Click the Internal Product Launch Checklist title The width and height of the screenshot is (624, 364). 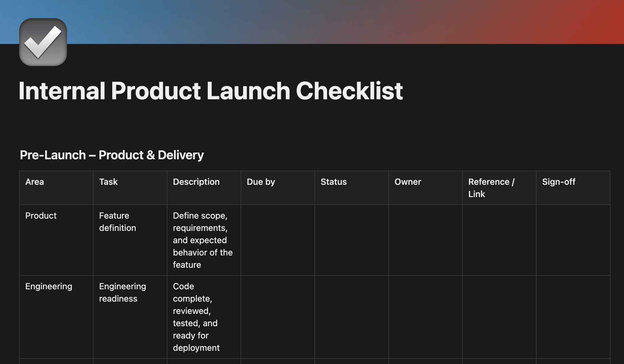click(x=210, y=91)
